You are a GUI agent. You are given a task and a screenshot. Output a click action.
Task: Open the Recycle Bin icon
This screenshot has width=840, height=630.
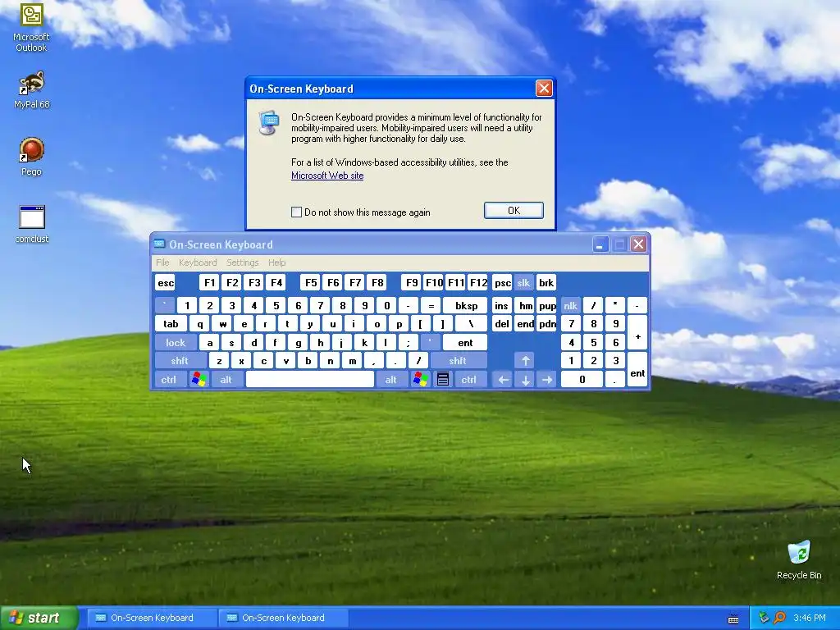[x=799, y=559]
